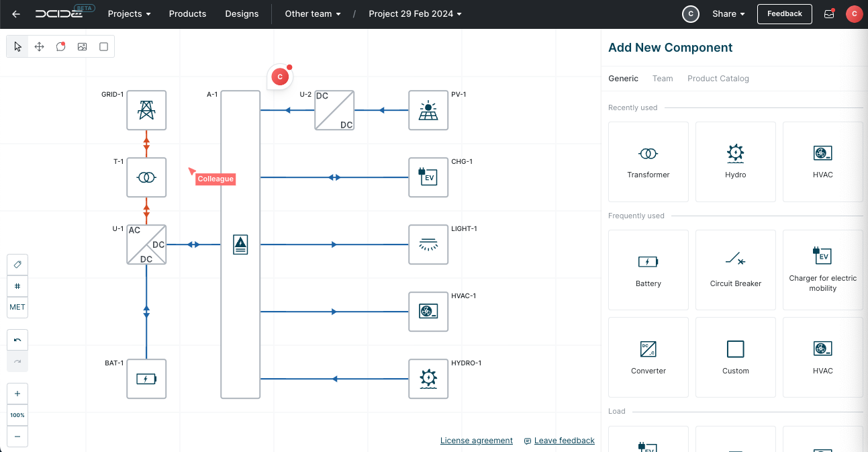Click the tag label tool
Image resolution: width=868 pixels, height=452 pixels.
[17, 265]
